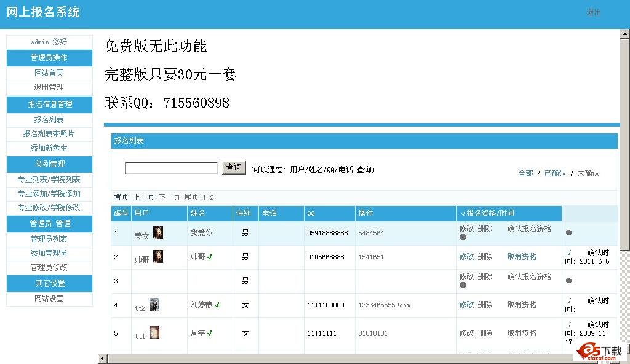Click the name 刘婷静 in row 4
Image resolution: width=630 pixels, height=364 pixels.
tap(201, 305)
